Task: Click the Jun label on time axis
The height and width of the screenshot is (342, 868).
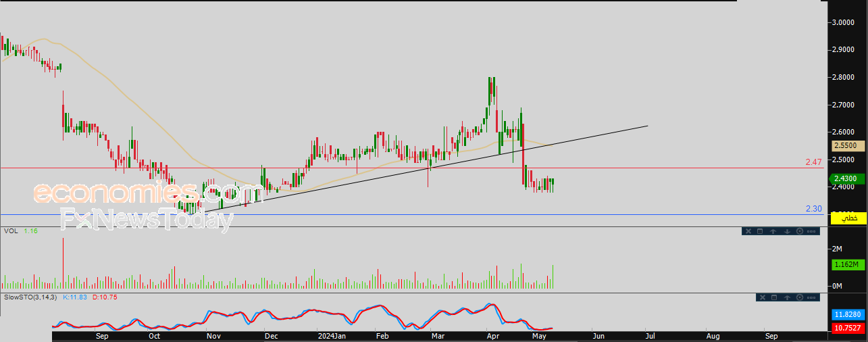Action: pyautogui.click(x=598, y=335)
